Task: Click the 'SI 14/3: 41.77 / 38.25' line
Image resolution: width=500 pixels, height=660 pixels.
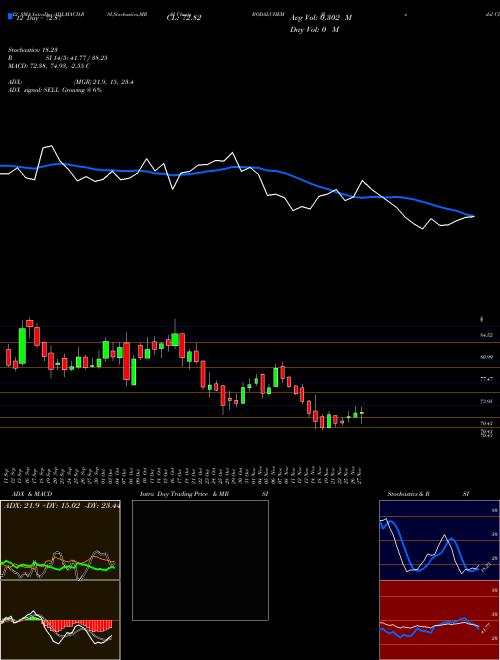Action: (77, 58)
